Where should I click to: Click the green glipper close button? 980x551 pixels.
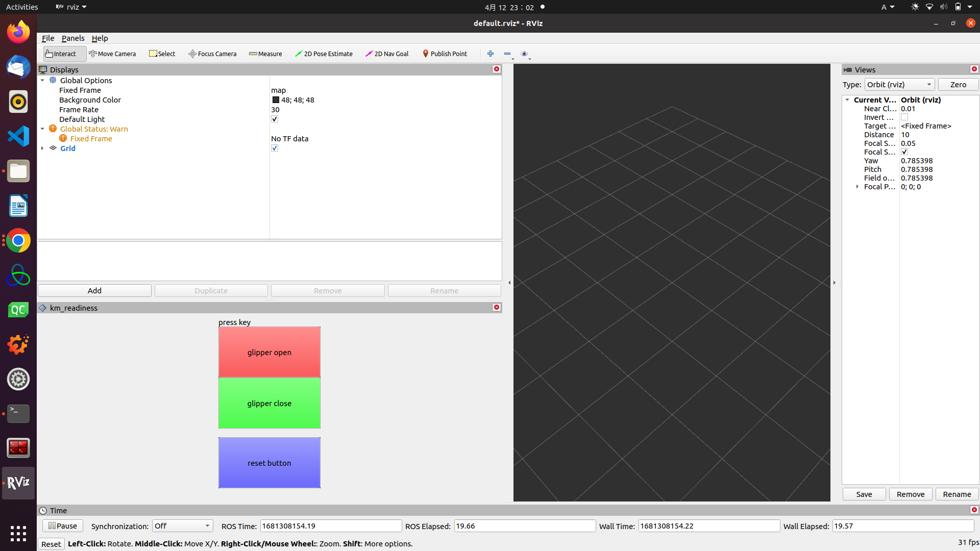[x=269, y=403]
